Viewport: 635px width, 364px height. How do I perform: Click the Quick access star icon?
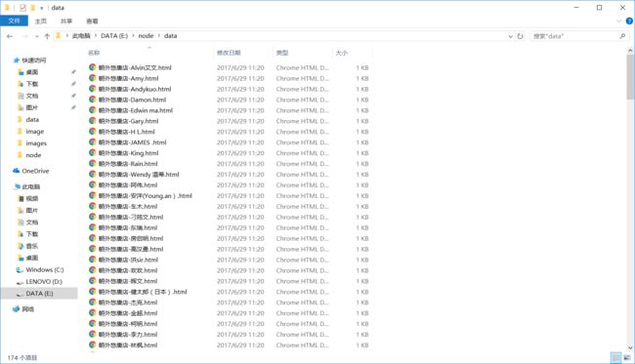(x=17, y=61)
